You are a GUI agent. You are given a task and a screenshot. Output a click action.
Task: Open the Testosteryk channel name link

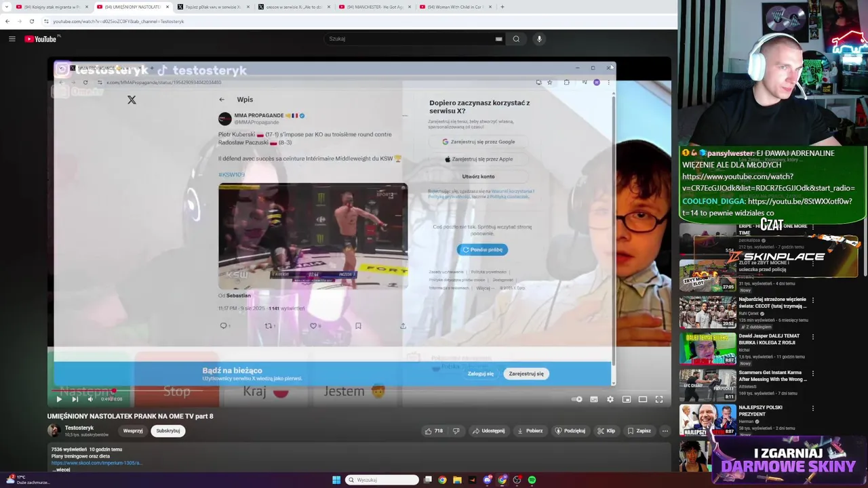coord(79,428)
